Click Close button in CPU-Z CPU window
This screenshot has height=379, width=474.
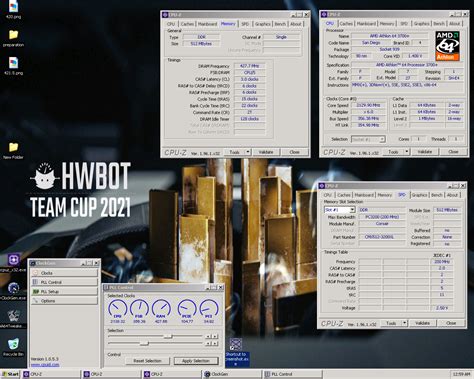click(453, 152)
